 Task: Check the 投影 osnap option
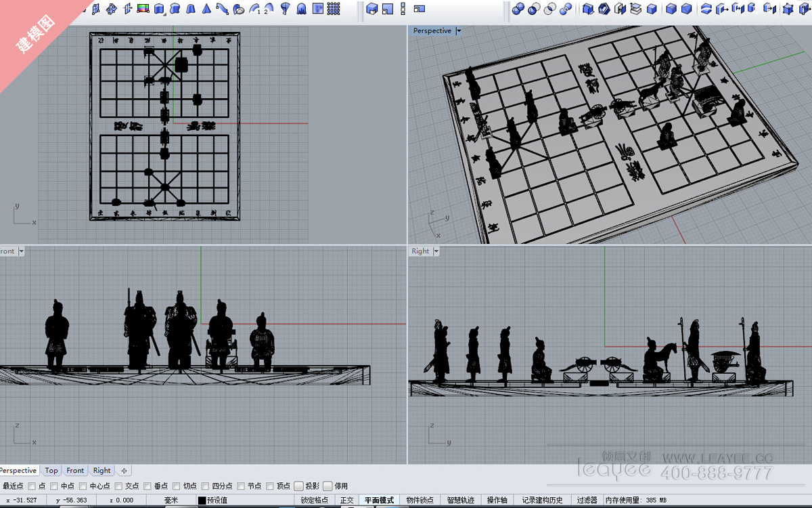click(298, 486)
